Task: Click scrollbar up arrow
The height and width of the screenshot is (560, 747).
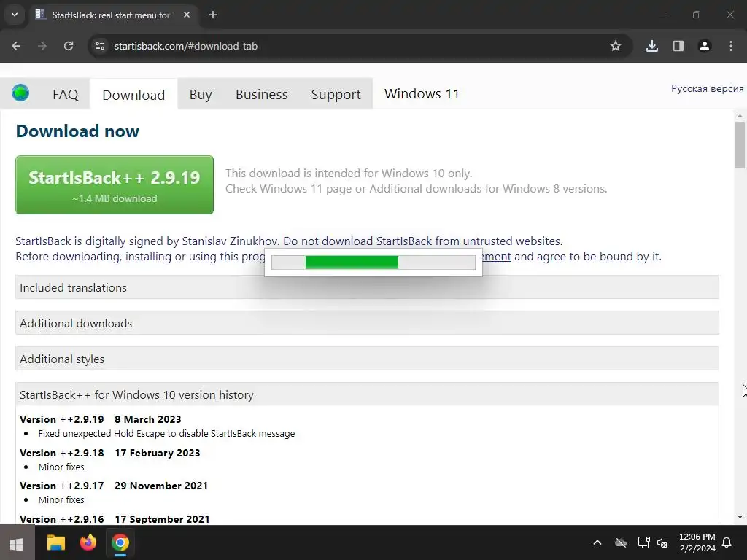Action: [740, 116]
